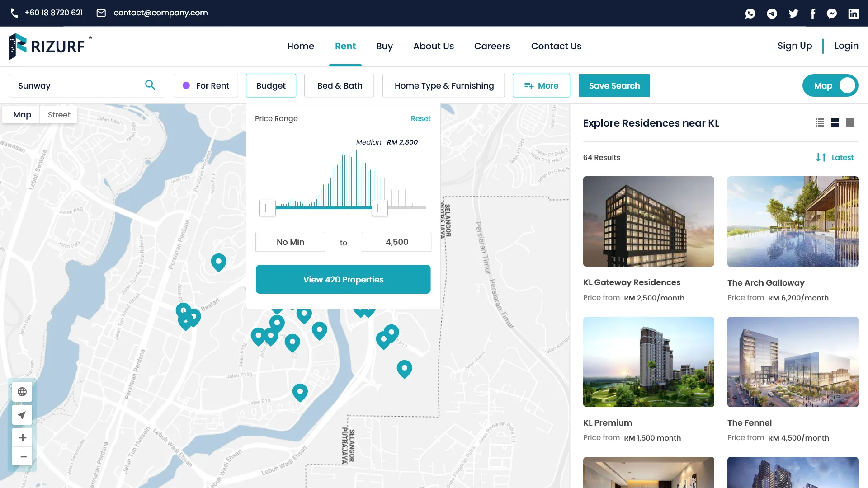The width and height of the screenshot is (868, 488).
Task: Reset the price range filter
Action: (x=420, y=118)
